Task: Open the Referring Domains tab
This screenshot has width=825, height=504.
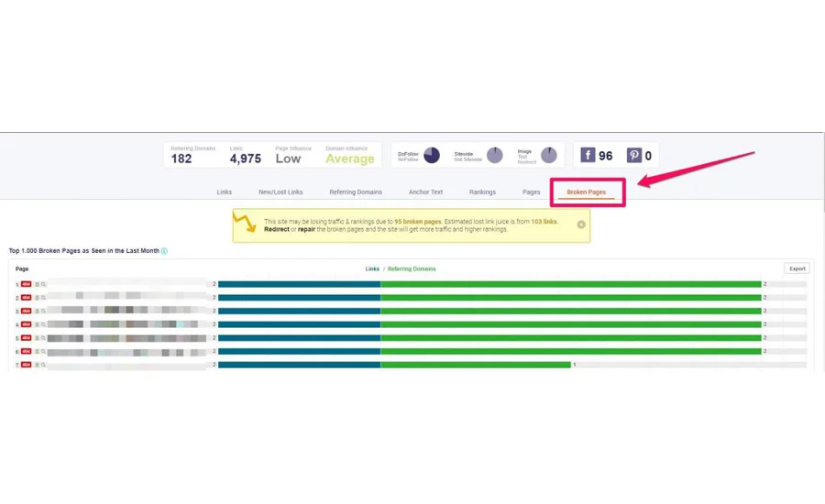Action: pyautogui.click(x=356, y=192)
